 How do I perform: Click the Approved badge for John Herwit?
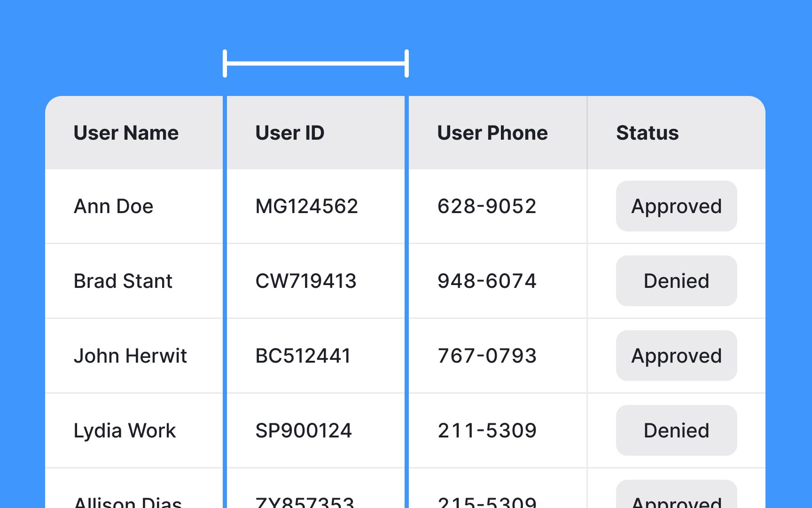[676, 356]
